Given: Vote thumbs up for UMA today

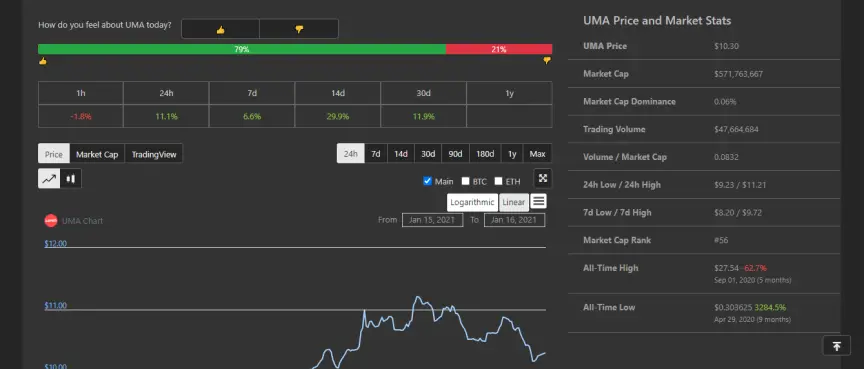Looking at the screenshot, I should tap(220, 29).
